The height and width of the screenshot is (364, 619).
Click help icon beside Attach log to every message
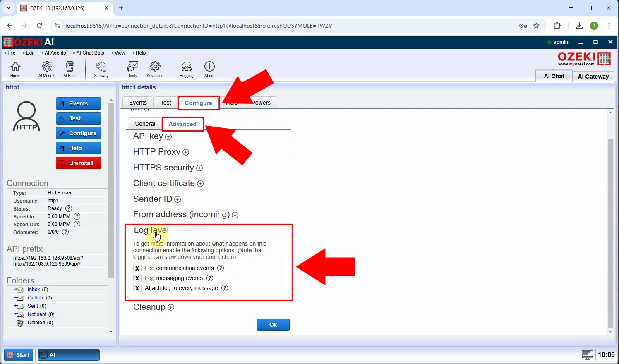pyautogui.click(x=225, y=288)
